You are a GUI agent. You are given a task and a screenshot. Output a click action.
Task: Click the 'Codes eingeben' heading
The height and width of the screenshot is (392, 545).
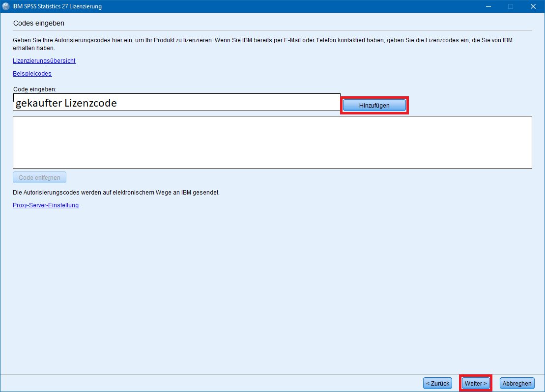[x=39, y=23]
